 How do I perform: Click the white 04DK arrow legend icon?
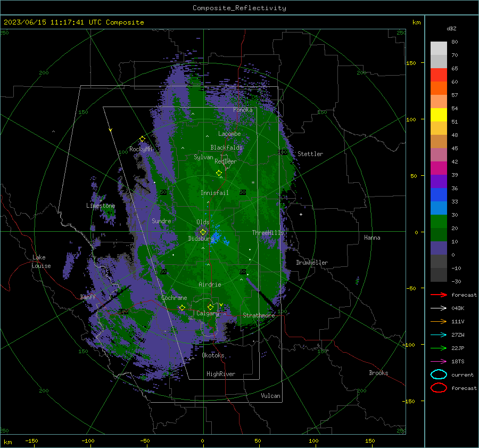[439, 308]
